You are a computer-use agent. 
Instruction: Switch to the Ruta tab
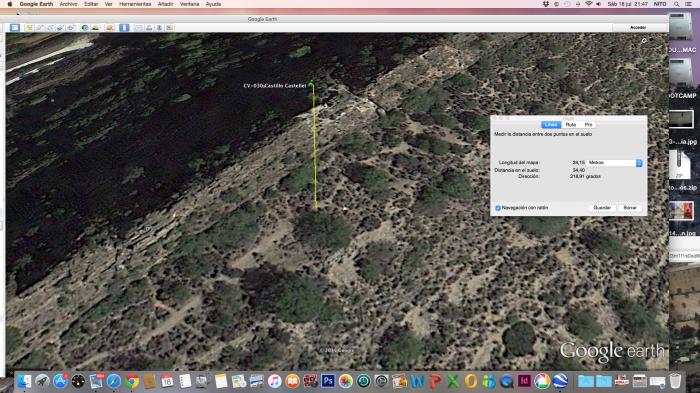coord(571,125)
